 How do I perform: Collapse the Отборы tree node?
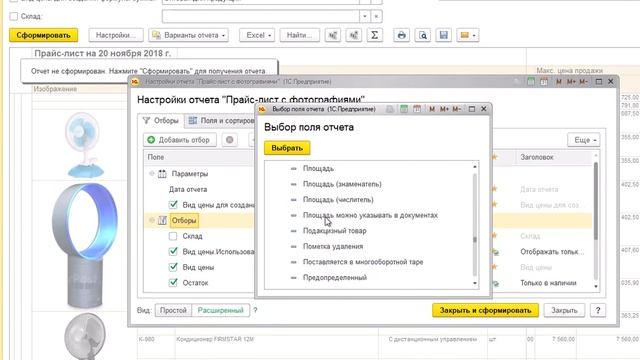[152, 220]
